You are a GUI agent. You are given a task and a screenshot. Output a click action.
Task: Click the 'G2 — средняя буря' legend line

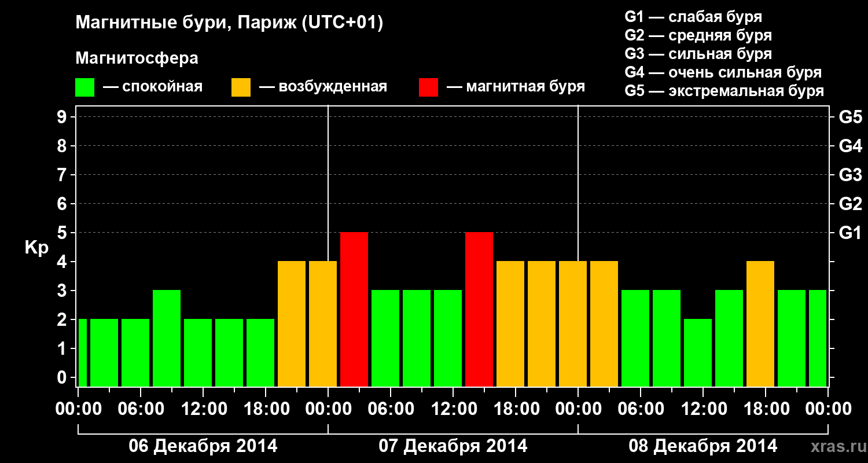[698, 35]
